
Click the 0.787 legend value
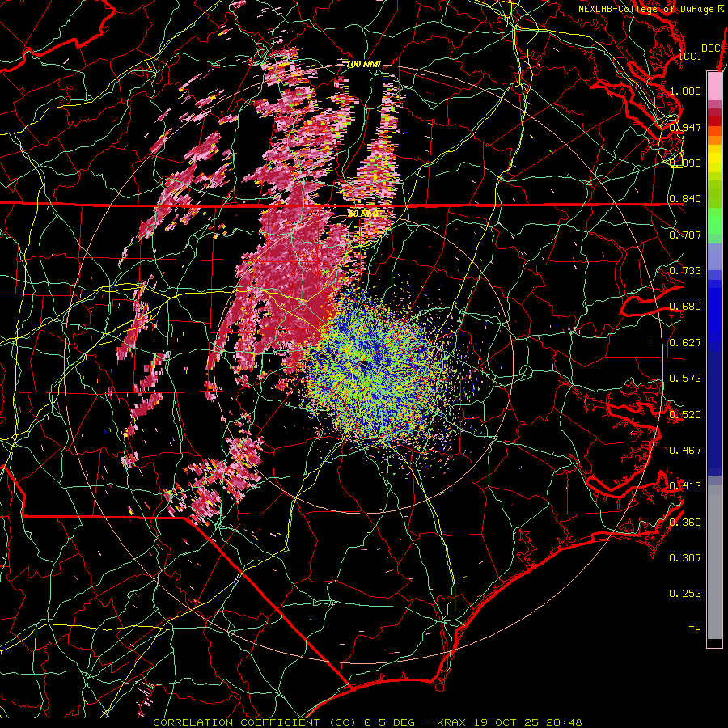click(x=685, y=235)
